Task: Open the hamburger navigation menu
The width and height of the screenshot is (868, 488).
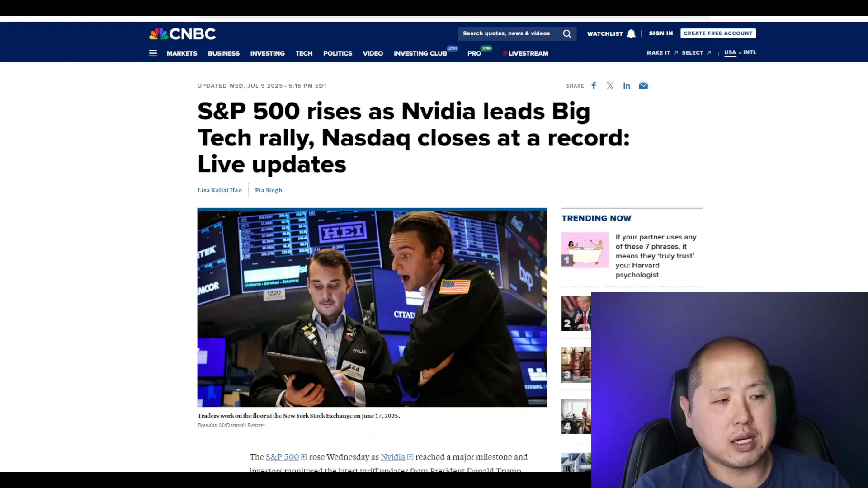Action: point(153,53)
